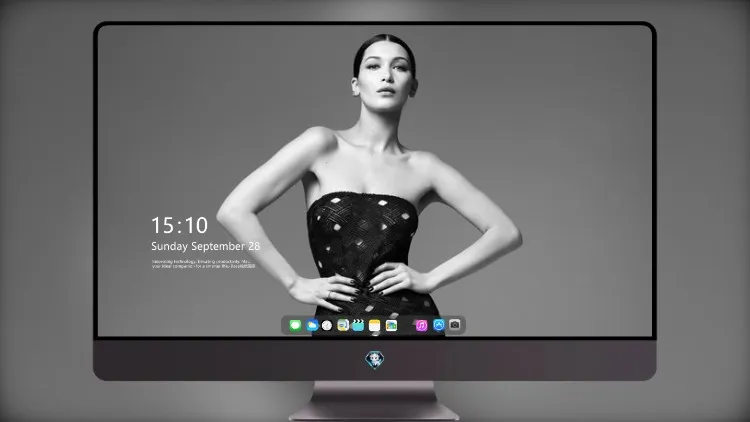This screenshot has height=422, width=750.
Task: Launch the pink Music app
Action: [x=421, y=325]
